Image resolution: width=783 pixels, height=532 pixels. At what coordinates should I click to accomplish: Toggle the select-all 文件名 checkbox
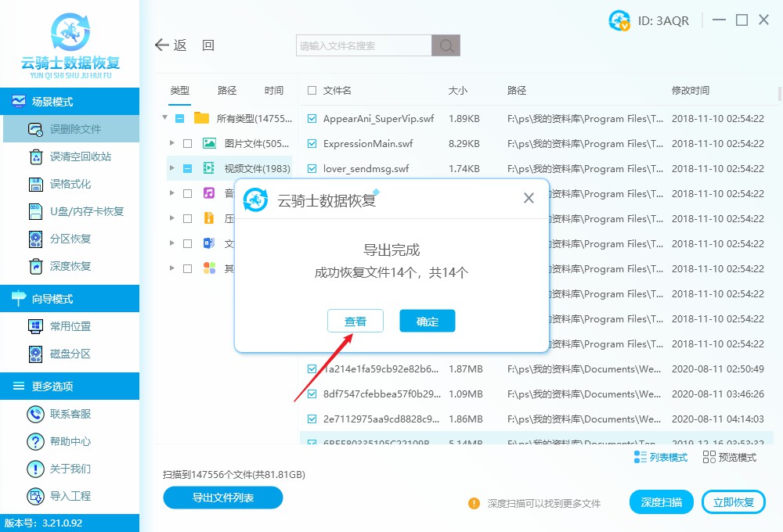click(x=312, y=90)
